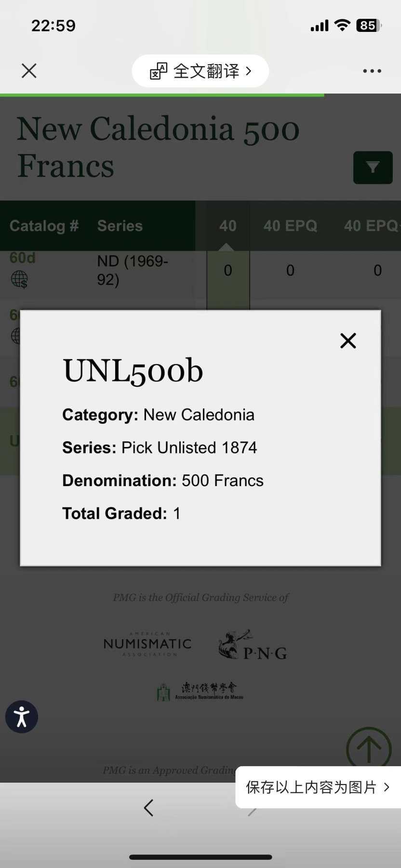Viewport: 401px width, 868px height.
Task: Go back with the browser back arrow
Action: coord(148,807)
